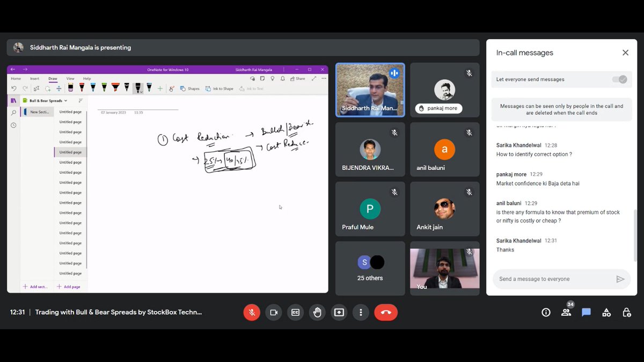
Task: Toggle Let everyone send messages switch
Action: tap(619, 79)
